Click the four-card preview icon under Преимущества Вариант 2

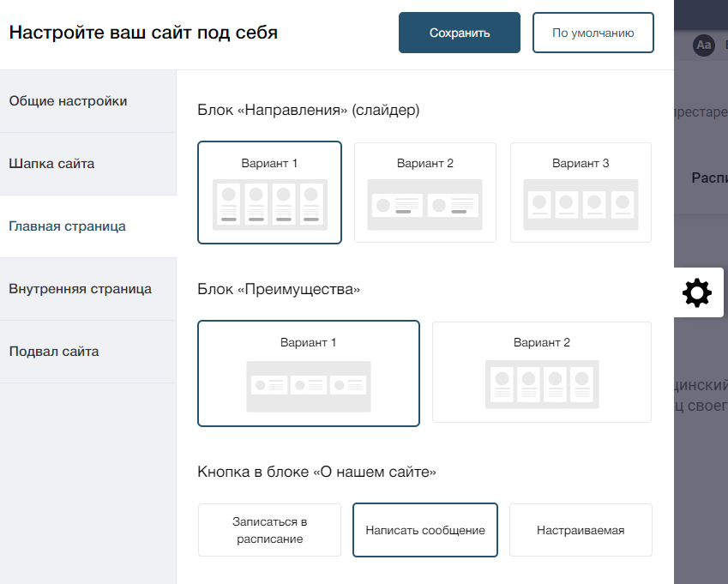(542, 385)
